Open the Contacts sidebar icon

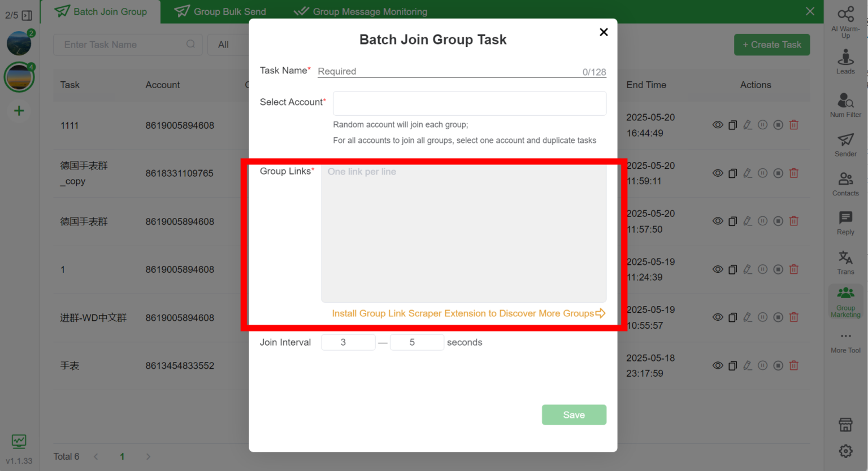tap(845, 184)
